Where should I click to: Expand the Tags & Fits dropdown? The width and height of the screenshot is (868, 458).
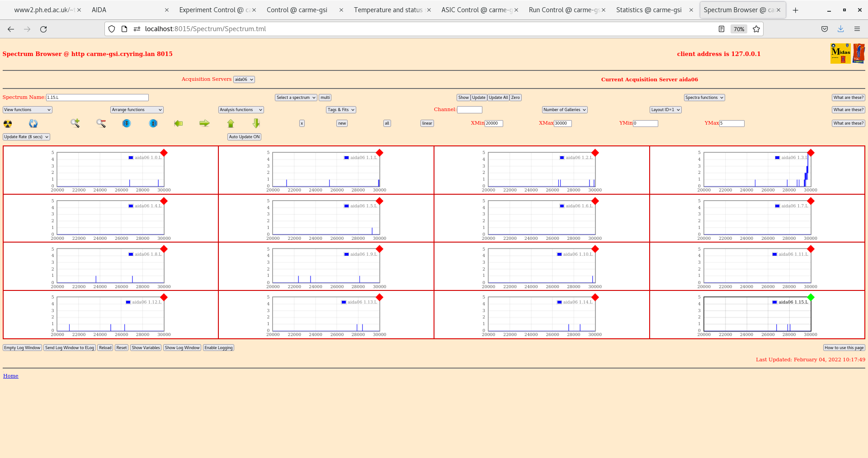pos(340,109)
